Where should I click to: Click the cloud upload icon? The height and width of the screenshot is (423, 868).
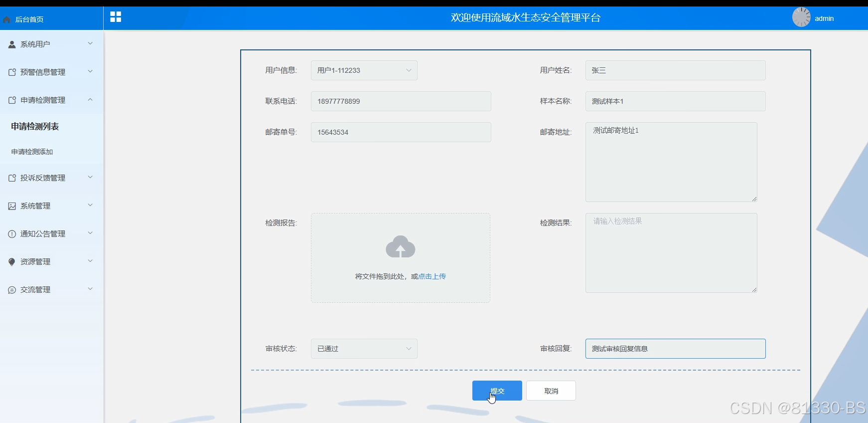(x=401, y=247)
